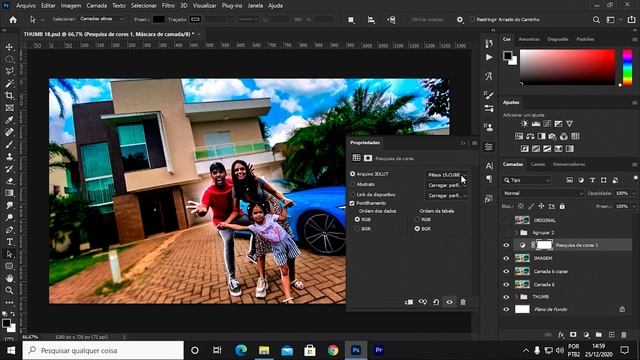Switch to the Canais tab
640x360 pixels.
tap(538, 164)
